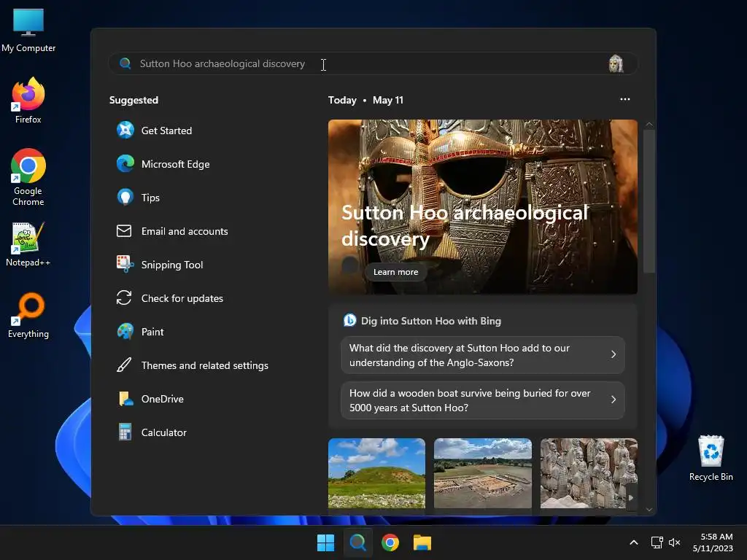Click scrollbar down arrow in Today panel

tap(649, 510)
